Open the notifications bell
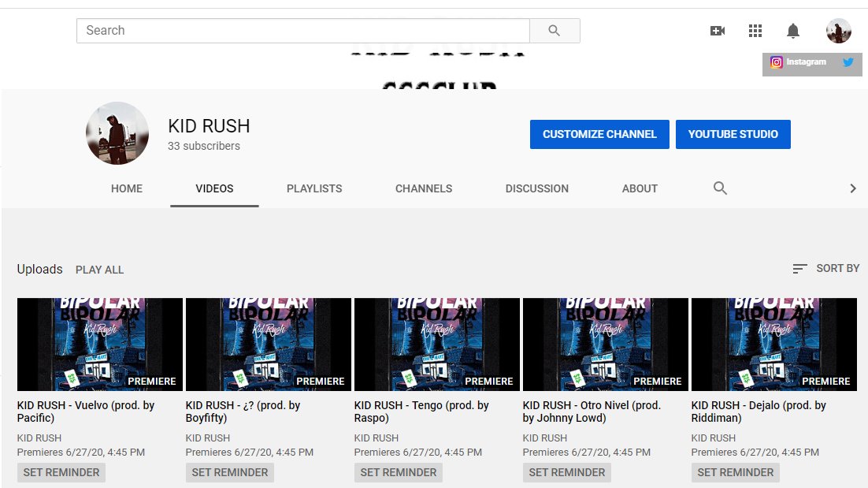 [x=792, y=31]
